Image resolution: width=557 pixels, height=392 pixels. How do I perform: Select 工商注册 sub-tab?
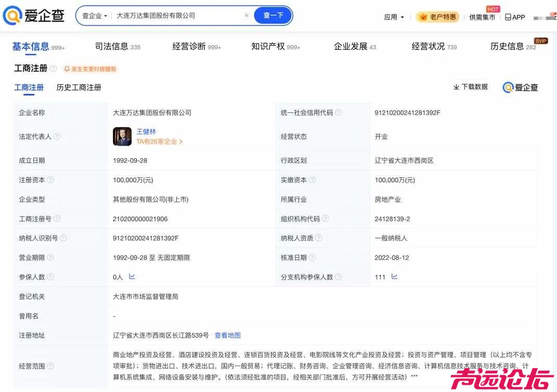(29, 88)
